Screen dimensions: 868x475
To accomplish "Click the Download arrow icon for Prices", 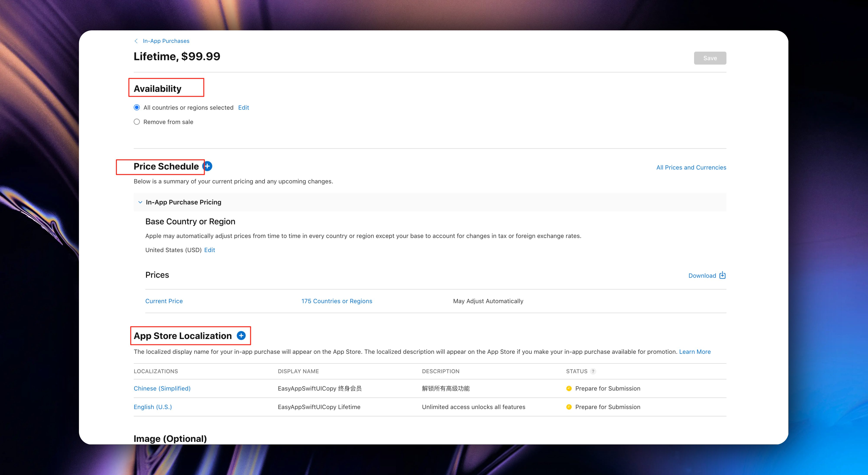I will click(722, 275).
